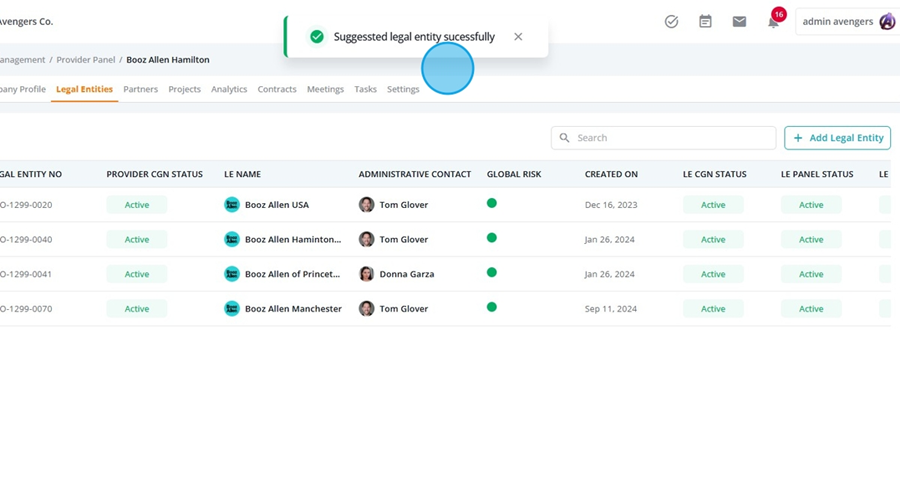Switch to the Partners tab
This screenshot has height=502, width=900.
click(141, 89)
